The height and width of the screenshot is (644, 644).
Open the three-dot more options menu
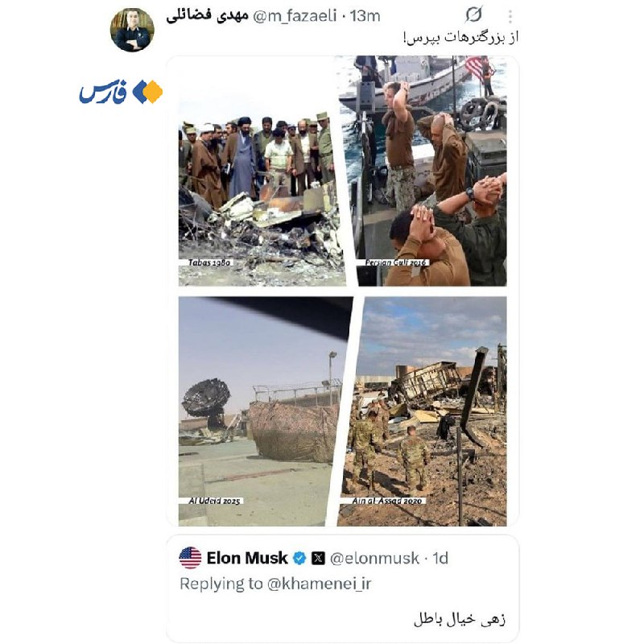510,16
